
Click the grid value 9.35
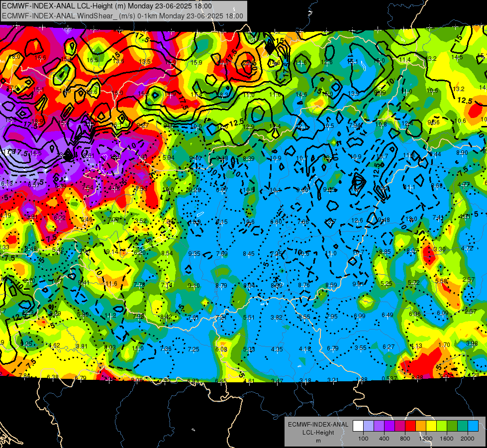point(194,253)
